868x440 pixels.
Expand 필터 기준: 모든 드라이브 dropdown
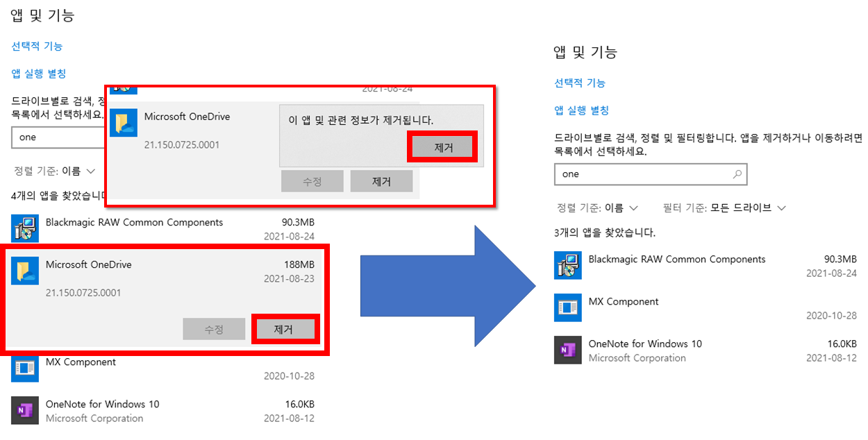[724, 208]
